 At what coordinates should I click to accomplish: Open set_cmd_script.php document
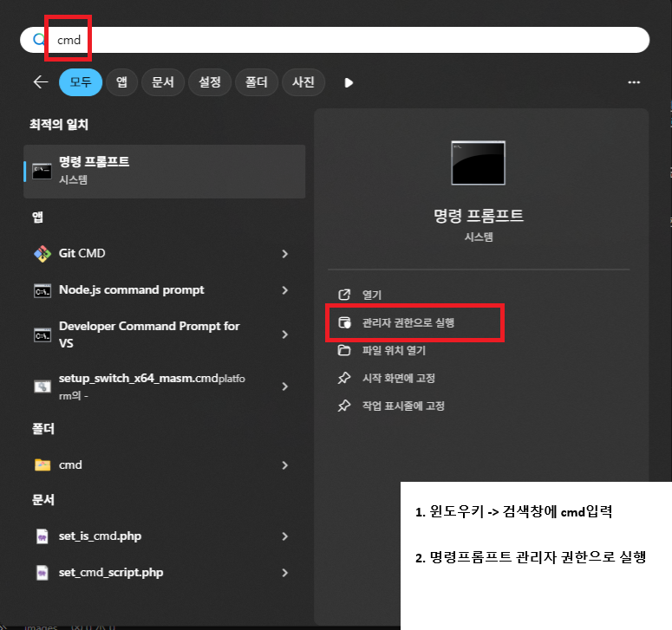coord(165,573)
